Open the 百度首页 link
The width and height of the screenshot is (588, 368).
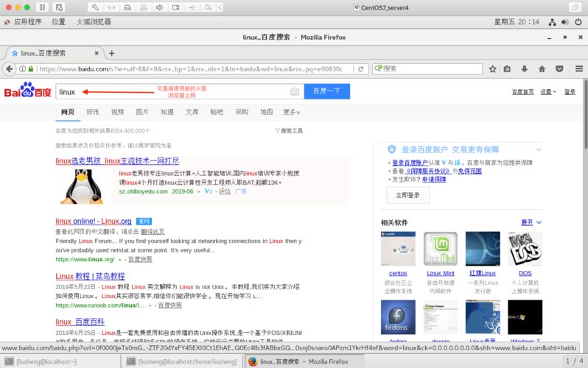pos(522,92)
